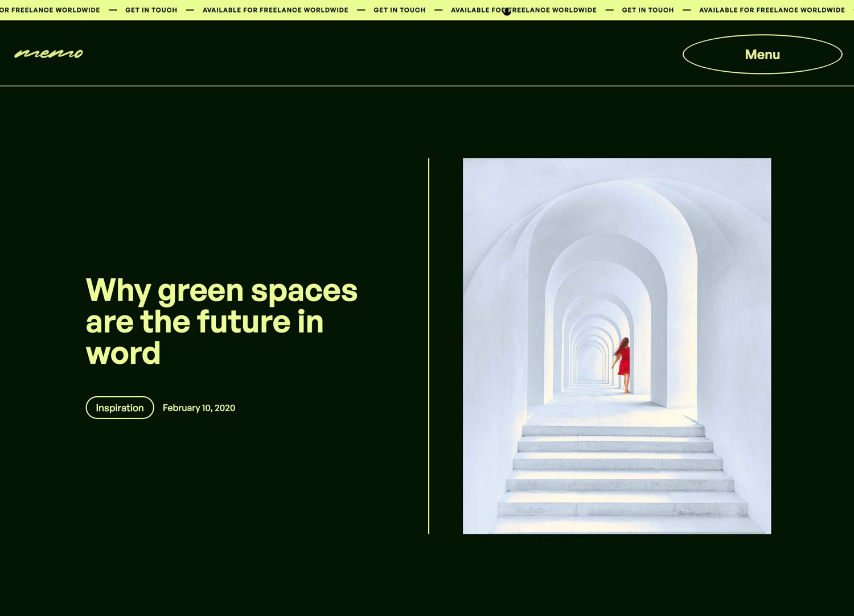
Task: Click the horizontal line beneath the header
Action: coord(427,86)
